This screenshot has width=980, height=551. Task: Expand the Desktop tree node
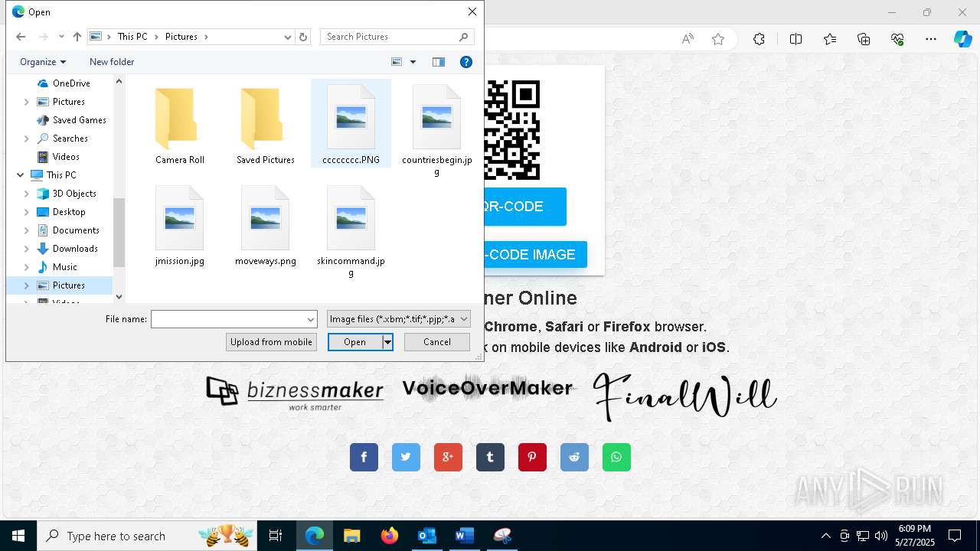pyautogui.click(x=27, y=212)
